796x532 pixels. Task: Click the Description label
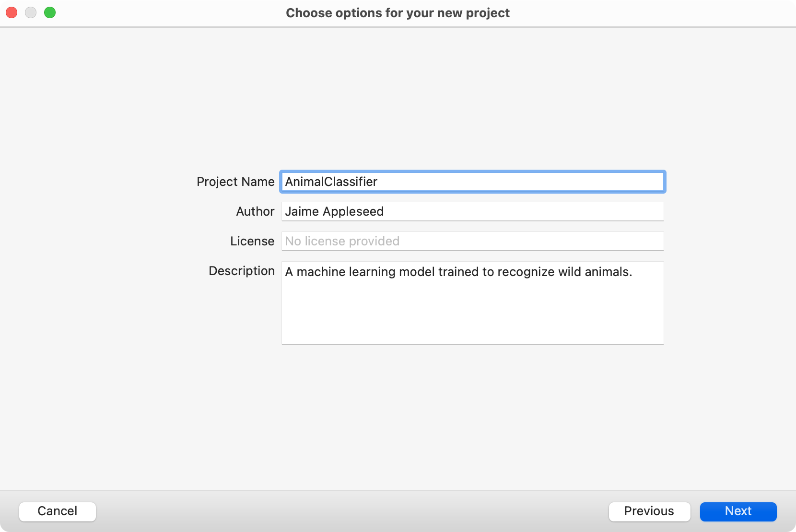coord(241,271)
